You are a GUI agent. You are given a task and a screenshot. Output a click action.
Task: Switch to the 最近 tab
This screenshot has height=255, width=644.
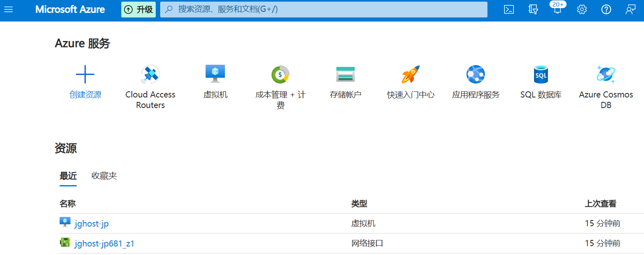click(x=68, y=176)
